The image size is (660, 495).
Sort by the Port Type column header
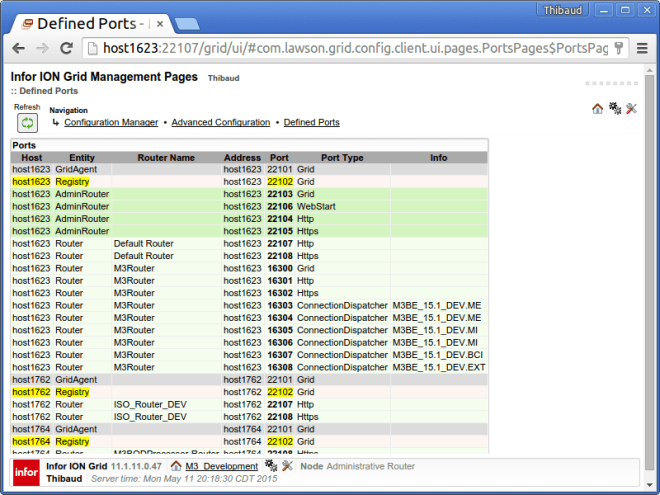tap(342, 158)
